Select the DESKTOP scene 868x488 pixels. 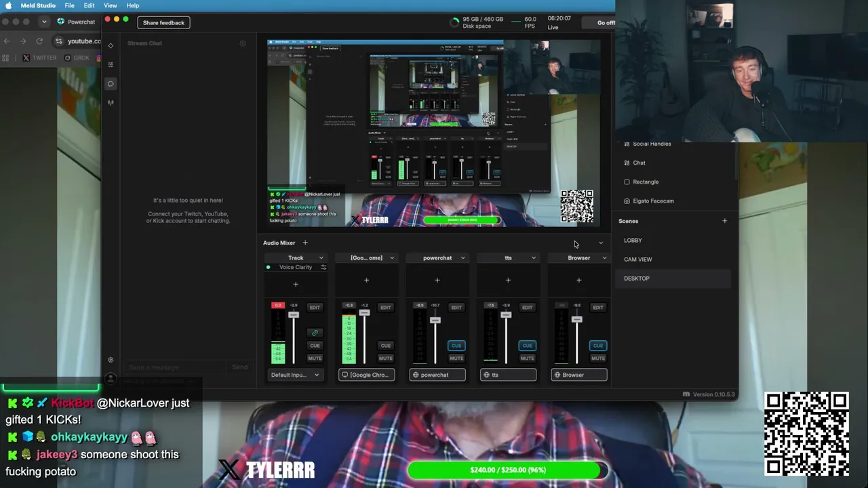click(x=673, y=278)
